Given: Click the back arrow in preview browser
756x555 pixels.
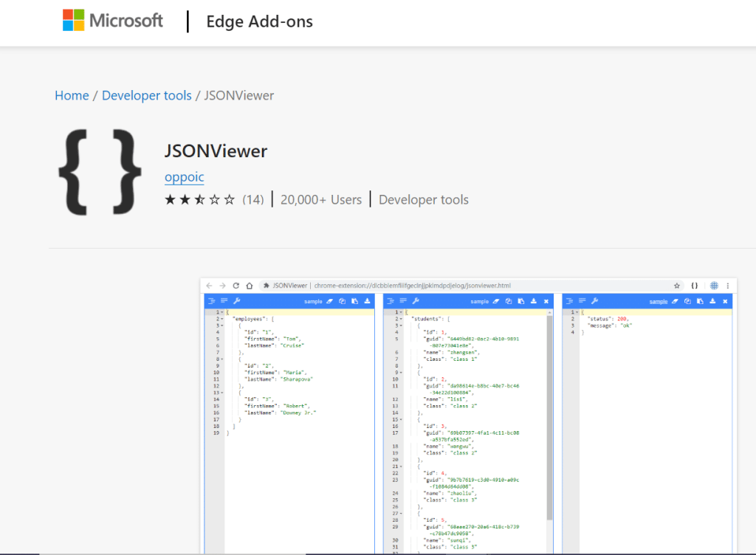Looking at the screenshot, I should pyautogui.click(x=209, y=286).
